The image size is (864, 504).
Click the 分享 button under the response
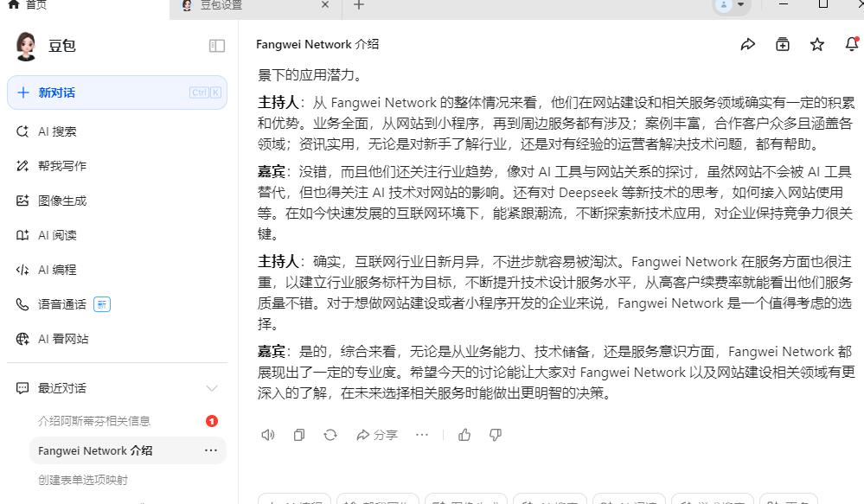(x=377, y=435)
